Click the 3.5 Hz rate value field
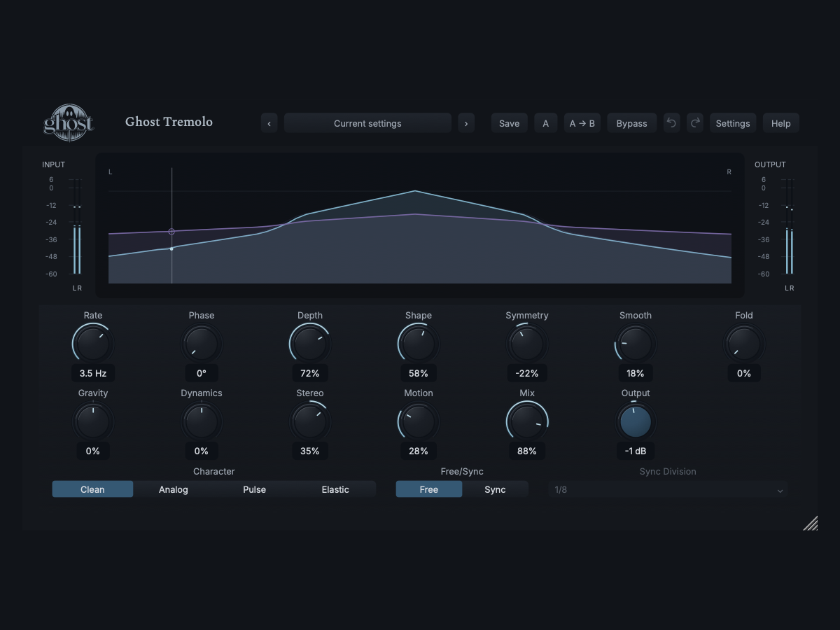Screen dimensions: 840x630 pos(93,373)
